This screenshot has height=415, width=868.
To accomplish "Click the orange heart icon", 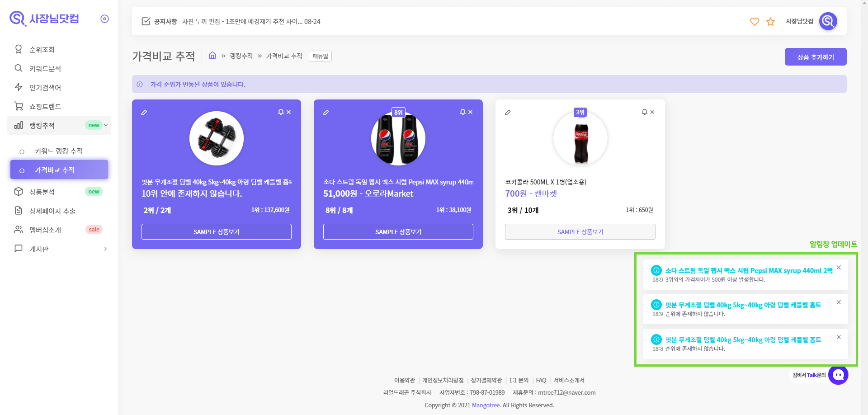I will click(x=755, y=21).
